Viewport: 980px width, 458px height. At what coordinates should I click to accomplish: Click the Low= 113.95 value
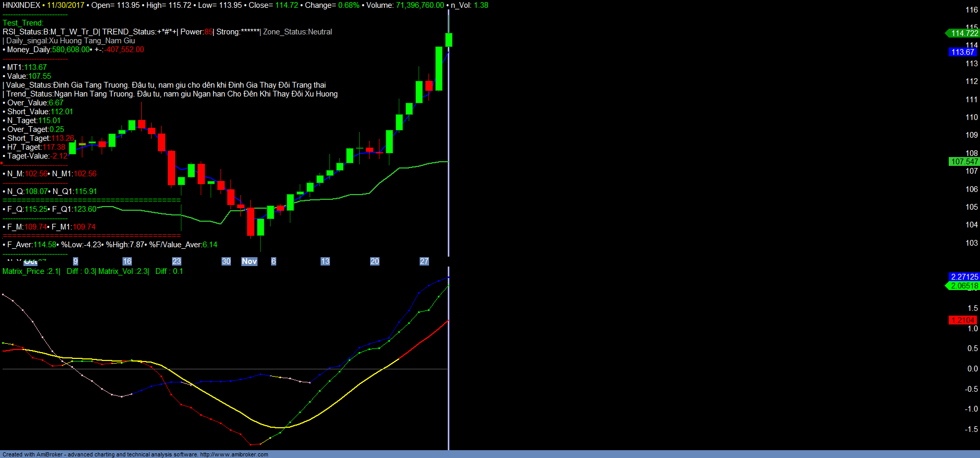click(220, 5)
